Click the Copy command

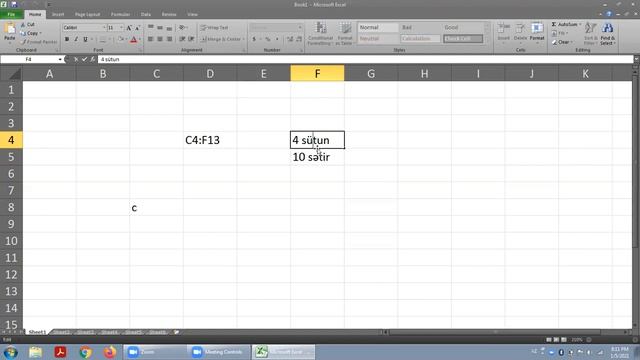point(30,33)
